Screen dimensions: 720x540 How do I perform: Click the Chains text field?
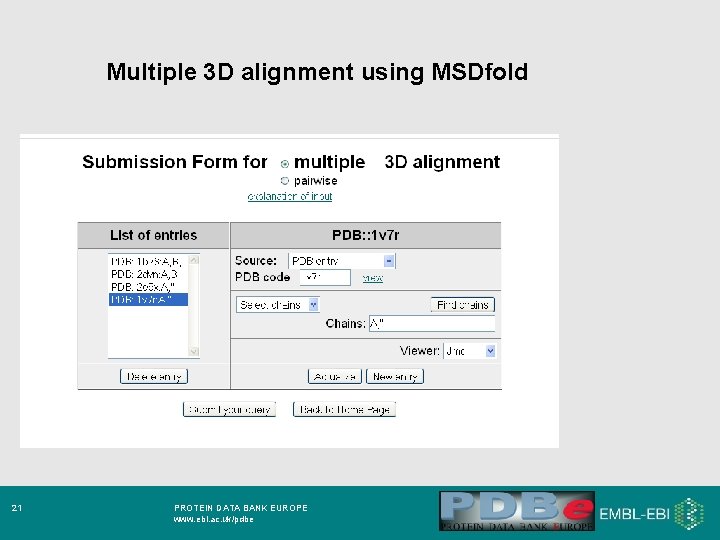[432, 324]
